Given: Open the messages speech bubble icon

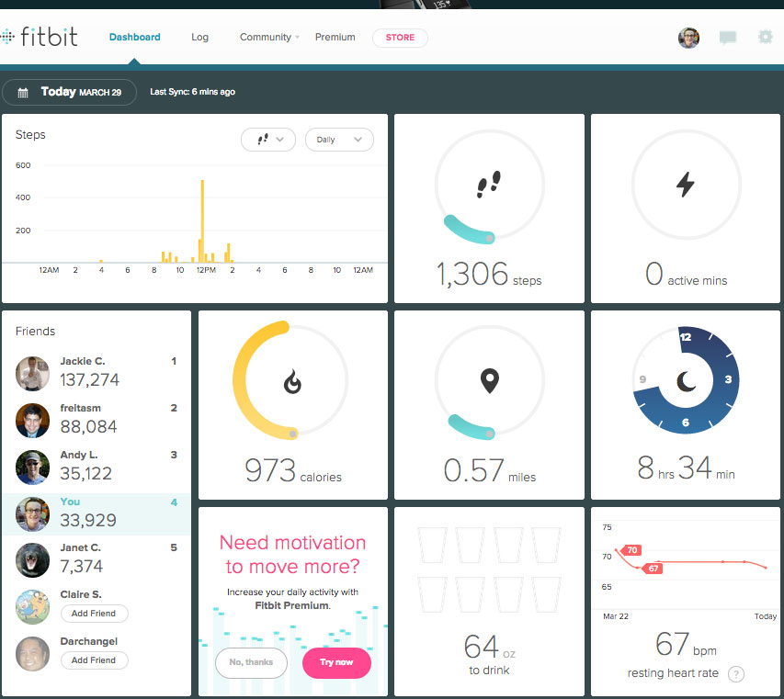Looking at the screenshot, I should [728, 37].
